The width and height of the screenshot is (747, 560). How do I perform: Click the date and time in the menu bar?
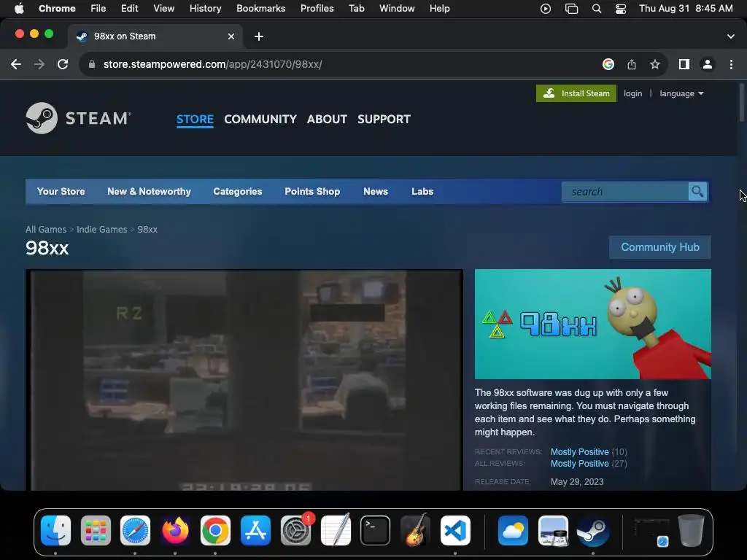point(686,9)
